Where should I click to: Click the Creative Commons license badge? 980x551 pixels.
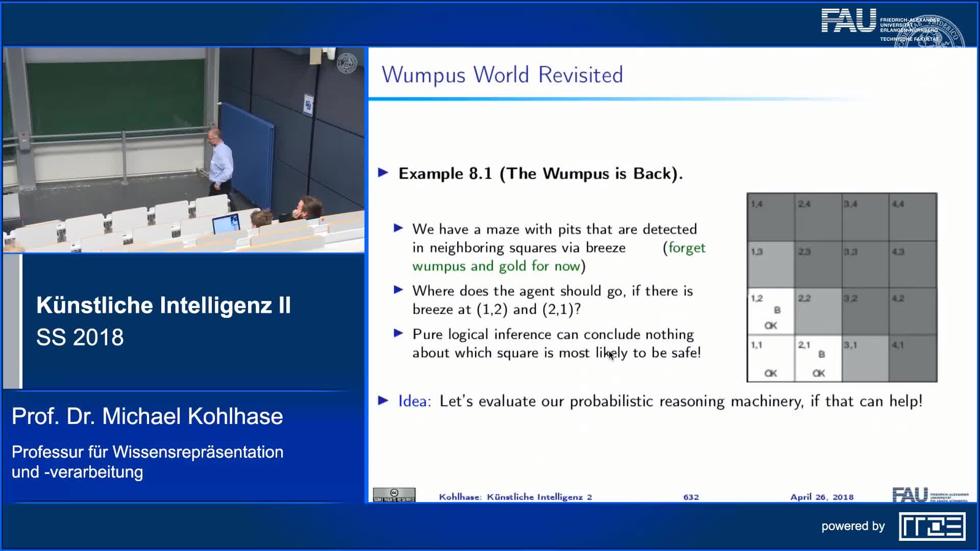394,495
